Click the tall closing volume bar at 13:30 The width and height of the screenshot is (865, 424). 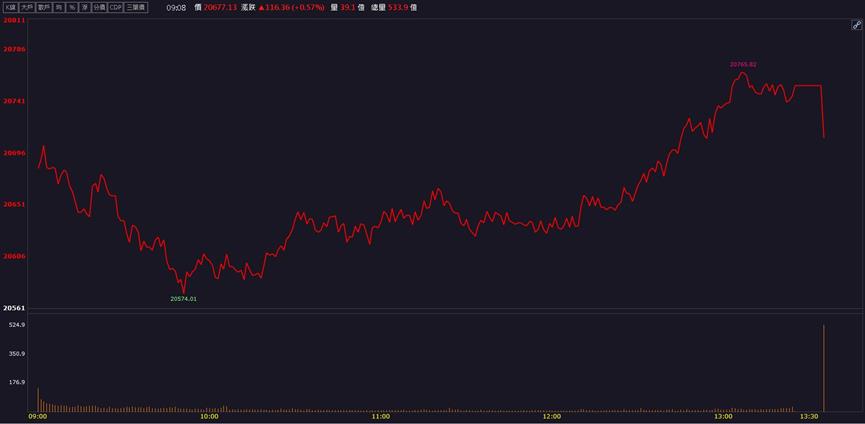tap(824, 368)
